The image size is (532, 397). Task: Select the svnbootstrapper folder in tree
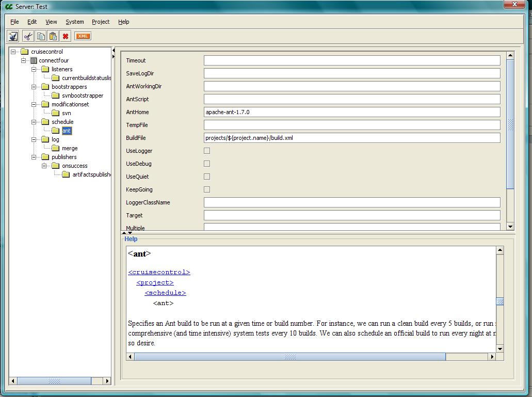click(82, 96)
